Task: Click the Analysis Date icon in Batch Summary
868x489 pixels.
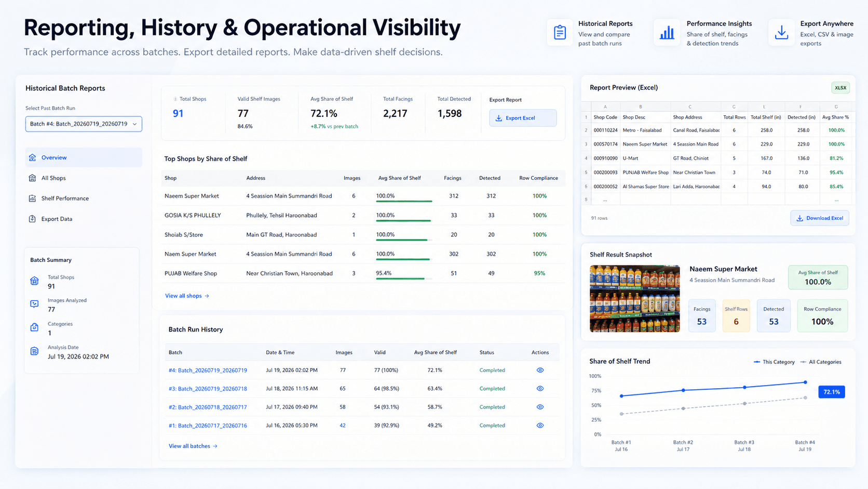Action: click(x=34, y=351)
